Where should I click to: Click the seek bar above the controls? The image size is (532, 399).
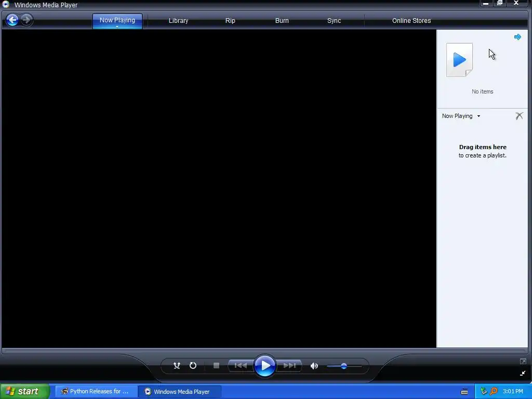[x=264, y=351]
